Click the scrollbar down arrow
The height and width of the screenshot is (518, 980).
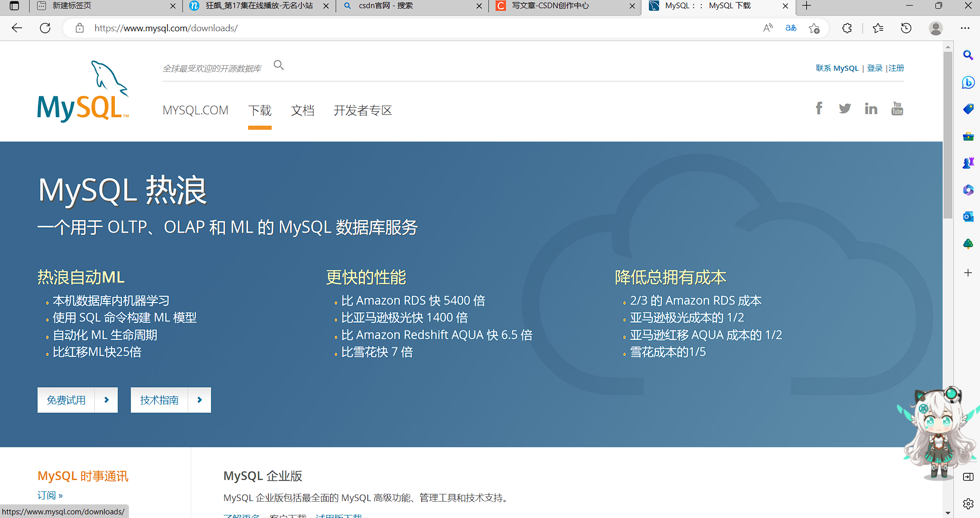click(x=948, y=512)
